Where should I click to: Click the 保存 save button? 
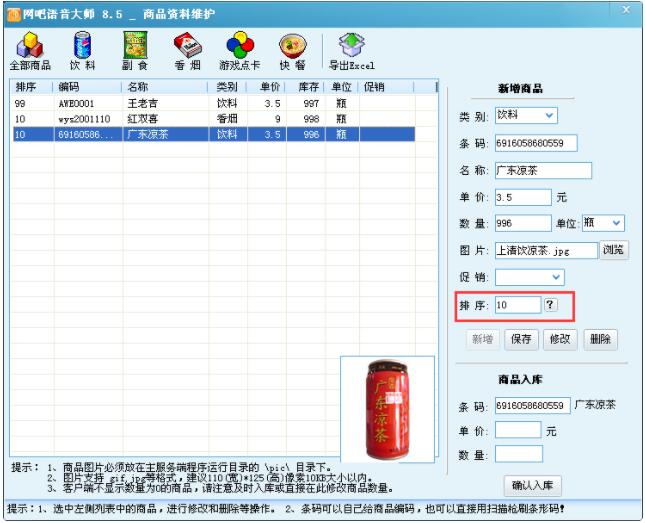coord(521,339)
